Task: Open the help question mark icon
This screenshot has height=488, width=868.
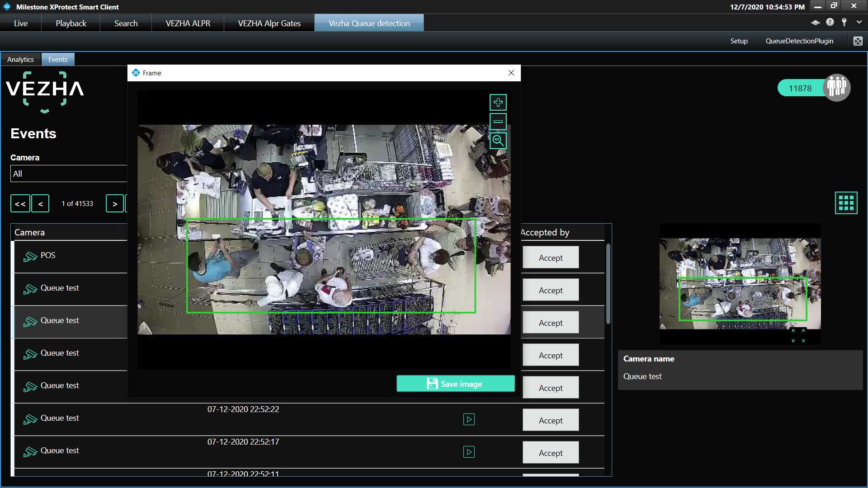Action: 830,22
